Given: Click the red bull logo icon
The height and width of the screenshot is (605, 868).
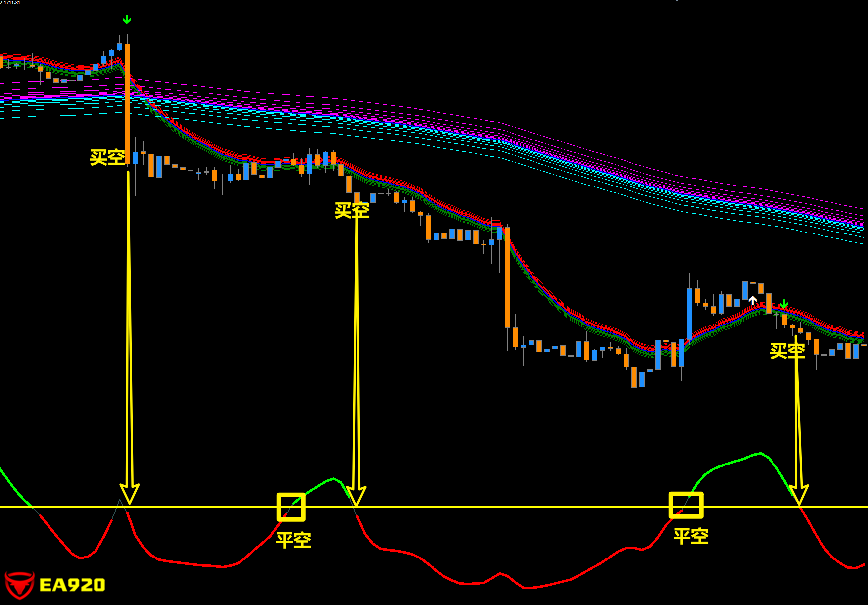Looking at the screenshot, I should pos(19,585).
